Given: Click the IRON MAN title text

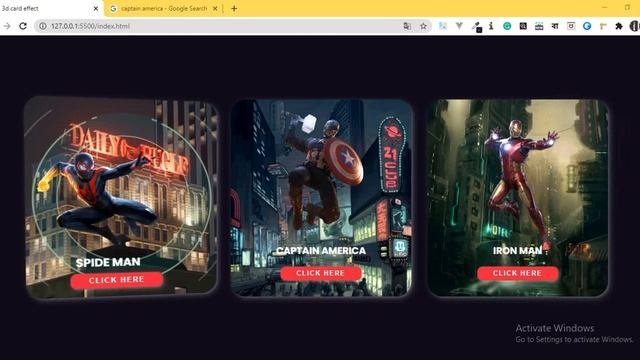Looking at the screenshot, I should pyautogui.click(x=517, y=251).
